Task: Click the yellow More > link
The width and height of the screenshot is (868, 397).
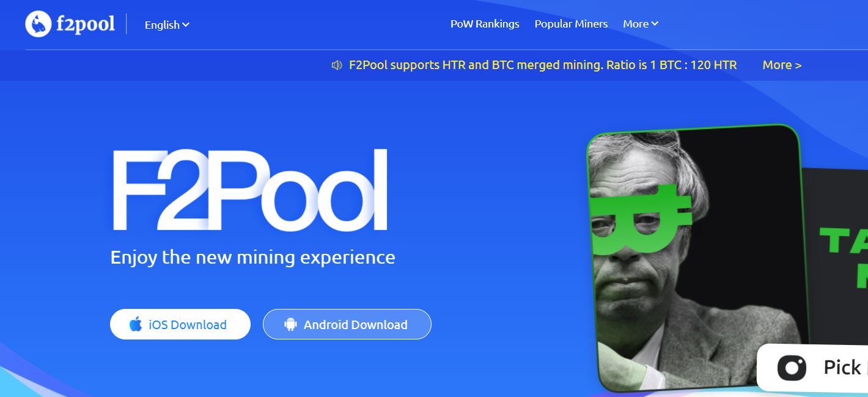Action: 782,65
